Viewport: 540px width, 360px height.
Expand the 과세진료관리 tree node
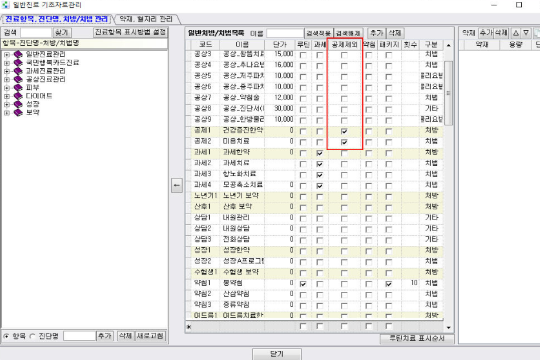tap(7, 71)
